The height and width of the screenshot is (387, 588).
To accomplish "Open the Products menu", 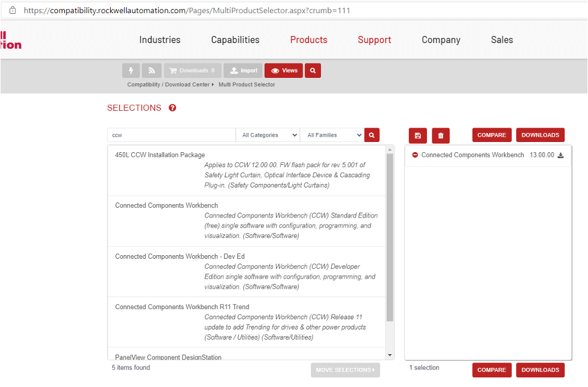I will [308, 40].
